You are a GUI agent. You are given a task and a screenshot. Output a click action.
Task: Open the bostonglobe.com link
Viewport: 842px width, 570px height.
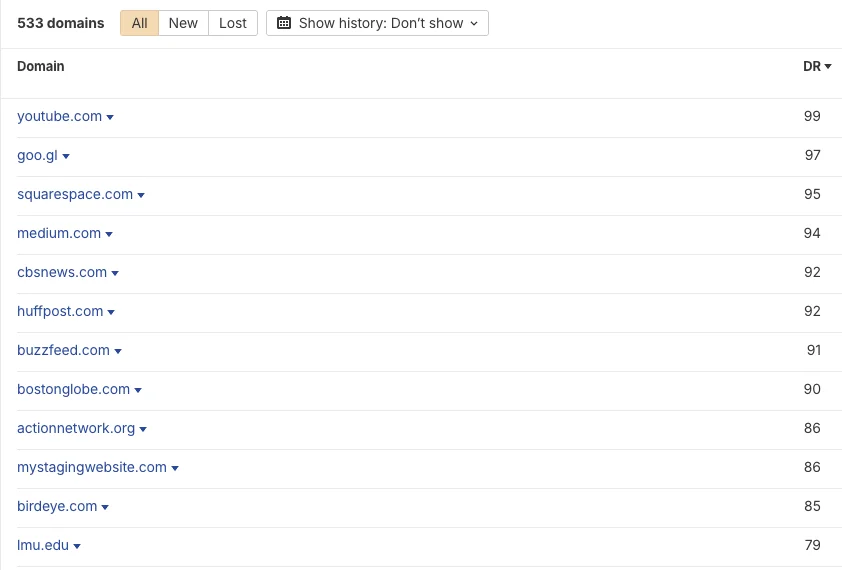tap(74, 389)
